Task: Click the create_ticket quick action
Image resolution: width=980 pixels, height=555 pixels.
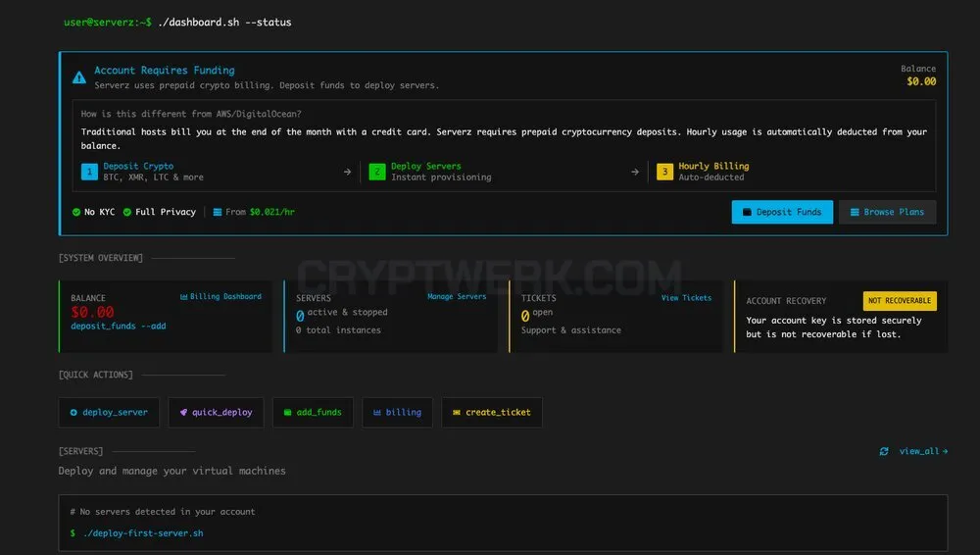Action: point(491,413)
